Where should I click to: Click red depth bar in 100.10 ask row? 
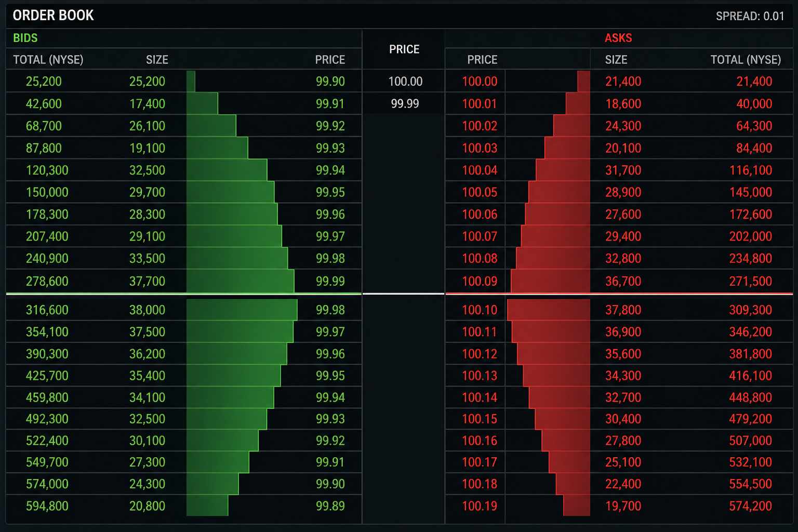[548, 310]
